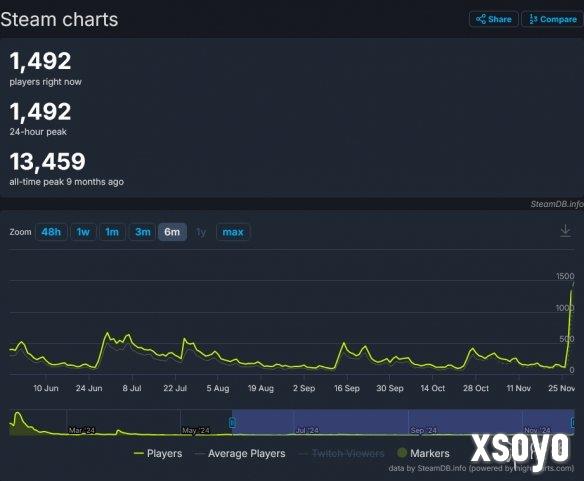The image size is (584, 481).
Task: Click the '13,459' all-time peak value
Action: [48, 161]
